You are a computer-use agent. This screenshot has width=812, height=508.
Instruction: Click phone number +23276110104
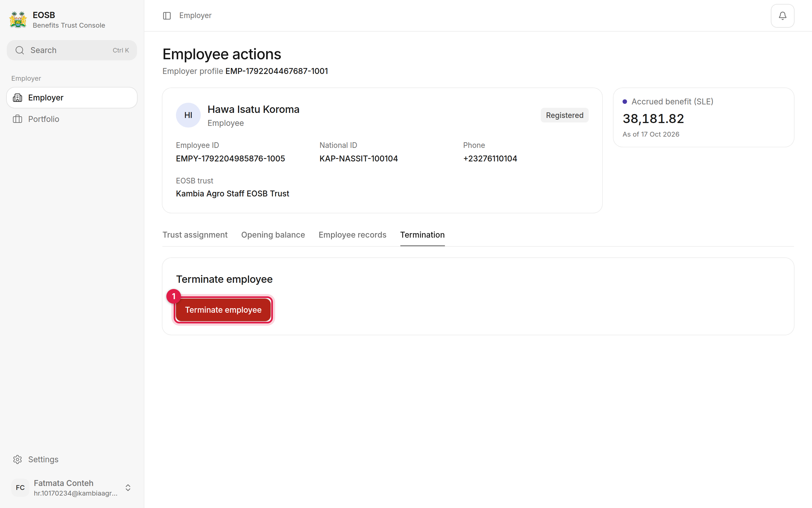[490, 159]
